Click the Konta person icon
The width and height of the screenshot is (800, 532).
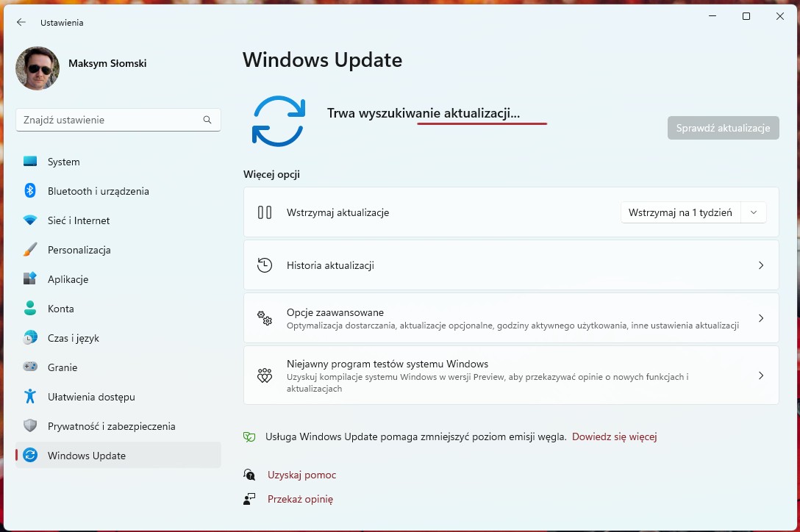(x=29, y=309)
